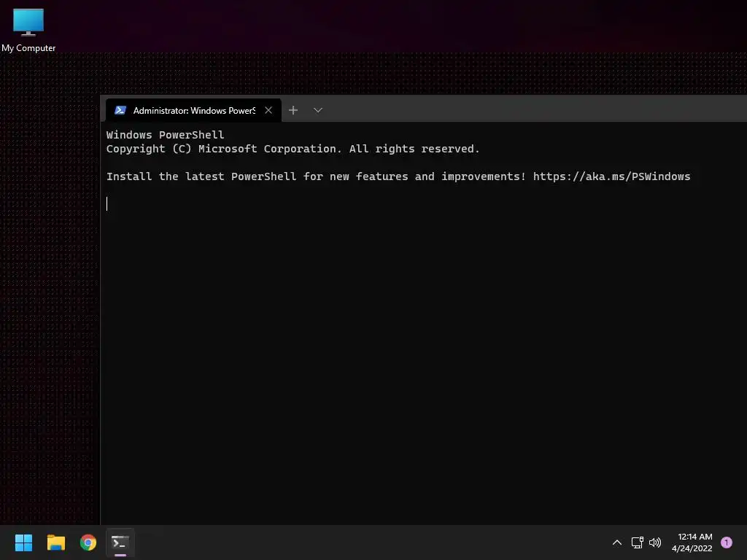The height and width of the screenshot is (560, 747).
Task: Expand the new tab profile dropdown chevron
Action: tap(318, 111)
